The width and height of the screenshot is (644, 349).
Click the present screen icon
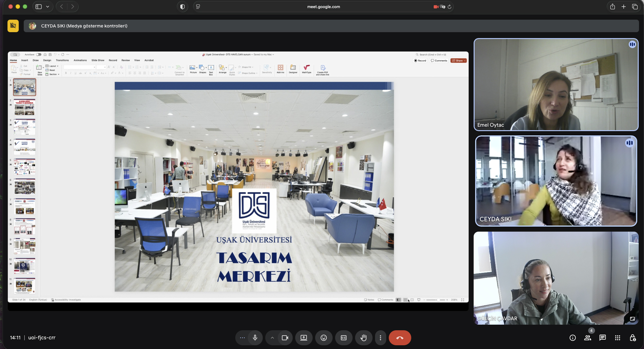click(304, 338)
